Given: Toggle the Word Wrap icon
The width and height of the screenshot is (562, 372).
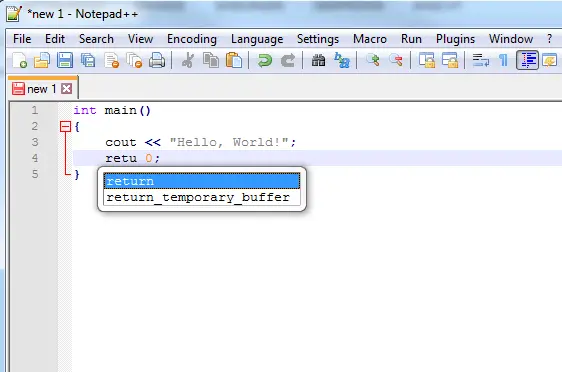Looking at the screenshot, I should pos(480,60).
